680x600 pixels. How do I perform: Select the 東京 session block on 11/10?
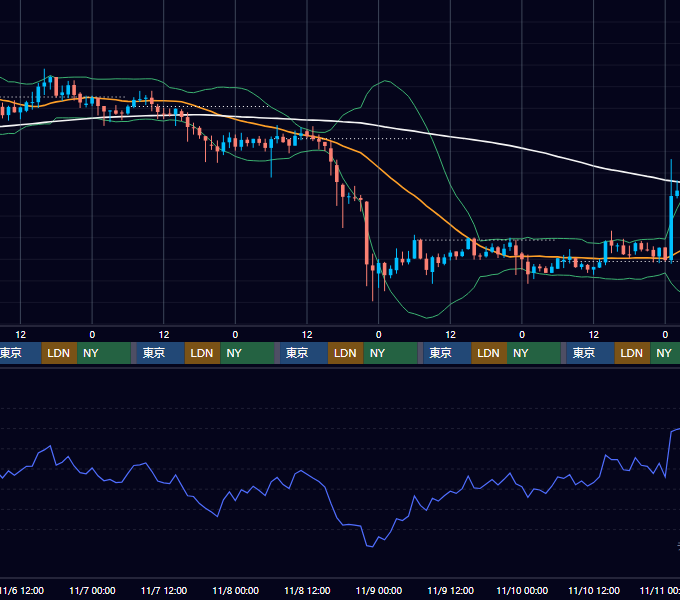pos(590,353)
